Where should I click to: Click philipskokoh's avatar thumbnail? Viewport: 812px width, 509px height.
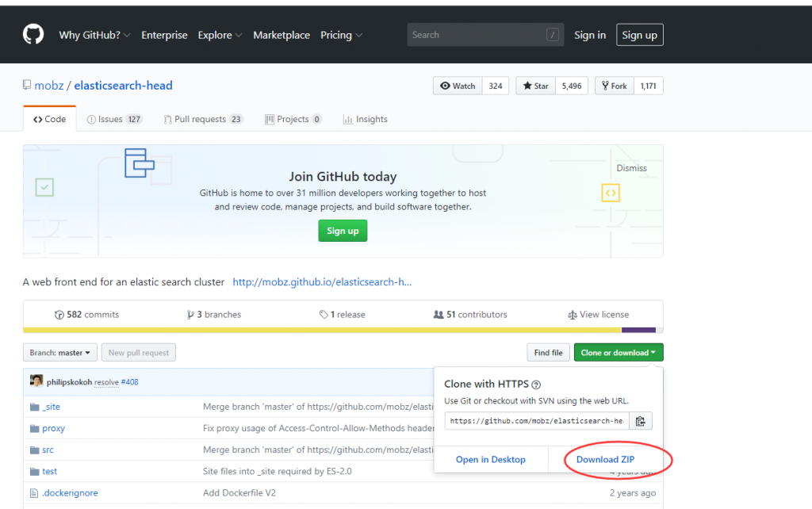[x=36, y=381]
